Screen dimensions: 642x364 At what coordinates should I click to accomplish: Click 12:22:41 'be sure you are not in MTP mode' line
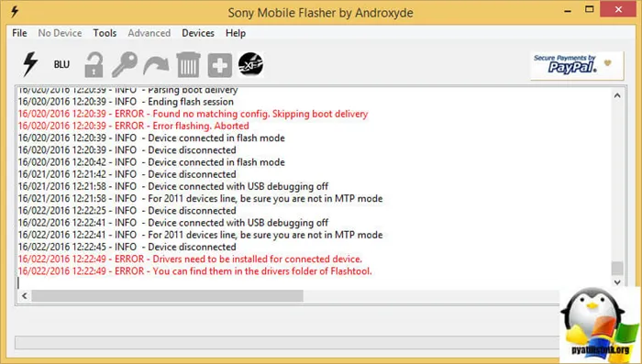pos(201,235)
